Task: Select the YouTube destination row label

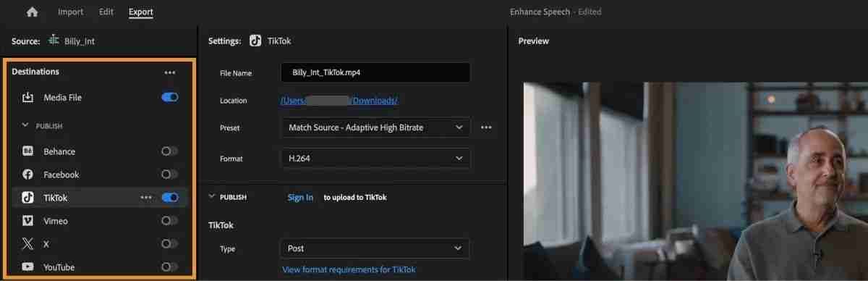Action: [59, 267]
